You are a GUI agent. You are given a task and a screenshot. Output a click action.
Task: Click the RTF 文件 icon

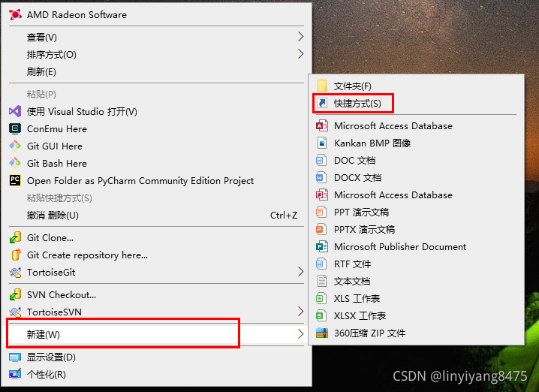coord(321,264)
